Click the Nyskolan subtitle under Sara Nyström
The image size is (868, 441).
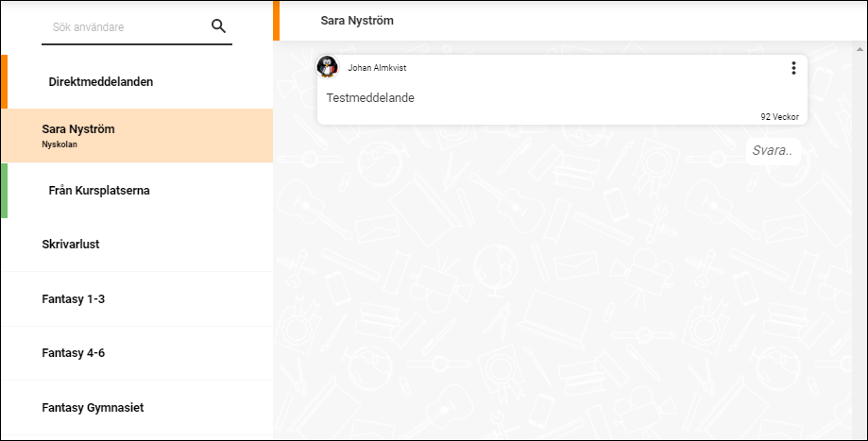coord(60,144)
